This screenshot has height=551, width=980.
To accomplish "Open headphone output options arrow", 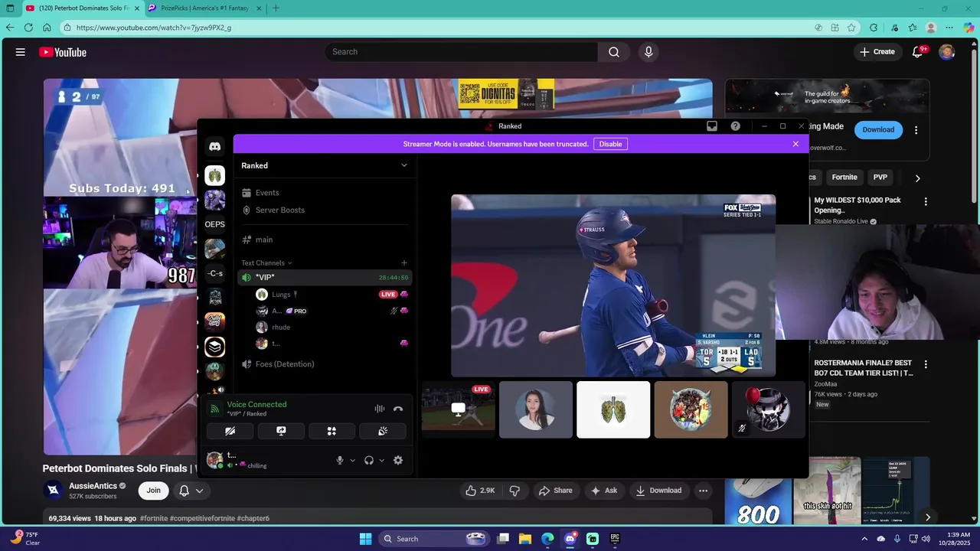I will coord(382,460).
